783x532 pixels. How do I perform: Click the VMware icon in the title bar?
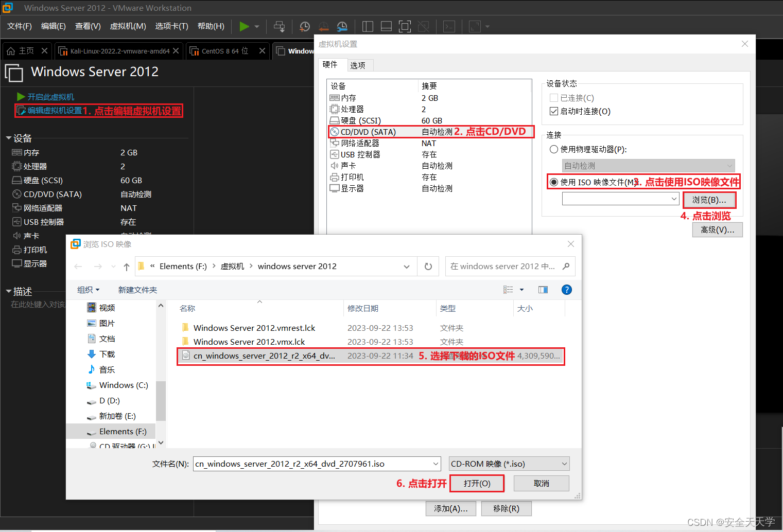coord(8,8)
